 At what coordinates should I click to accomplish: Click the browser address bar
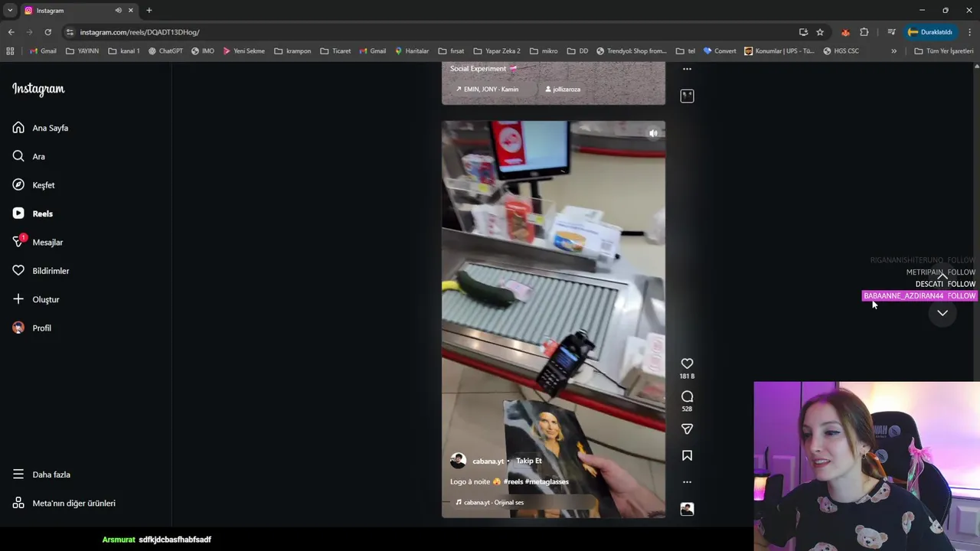click(x=429, y=32)
